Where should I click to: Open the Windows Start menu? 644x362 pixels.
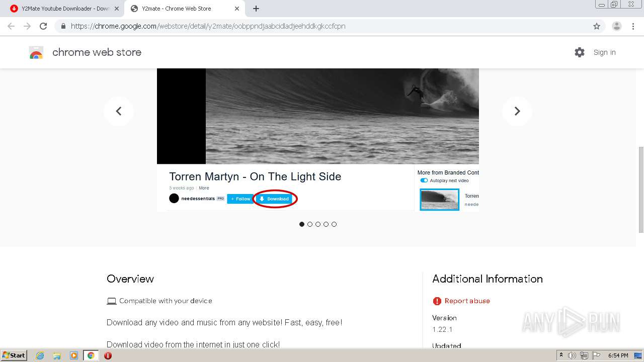tap(14, 355)
